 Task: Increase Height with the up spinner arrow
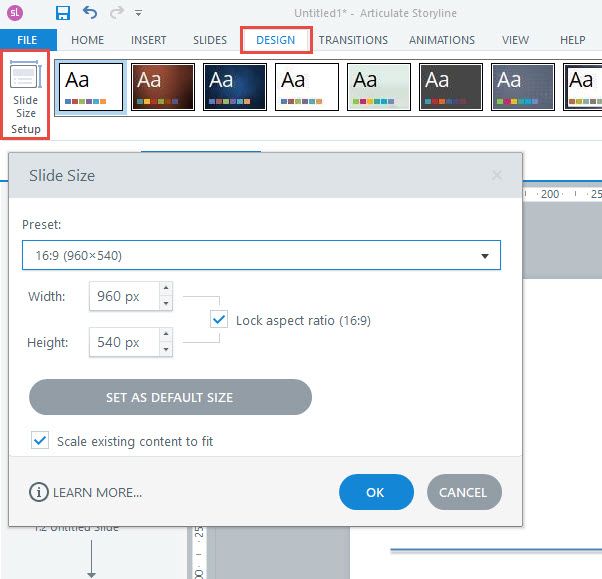[x=166, y=334]
